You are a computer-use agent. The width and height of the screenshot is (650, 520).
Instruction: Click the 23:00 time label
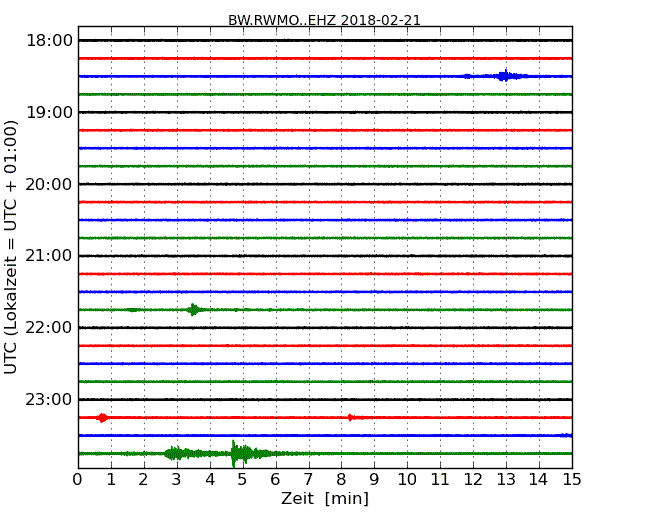pyautogui.click(x=49, y=399)
